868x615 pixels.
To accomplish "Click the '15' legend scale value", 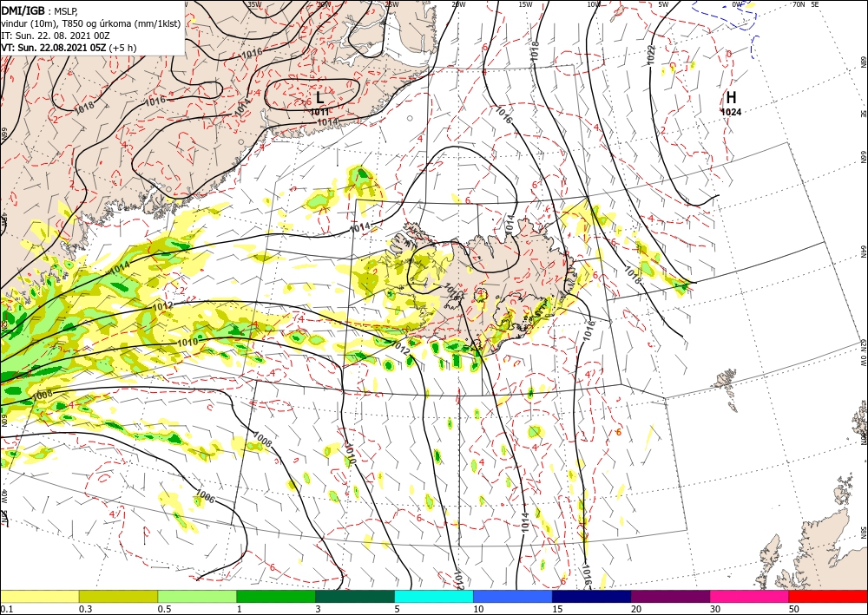I will [x=557, y=609].
